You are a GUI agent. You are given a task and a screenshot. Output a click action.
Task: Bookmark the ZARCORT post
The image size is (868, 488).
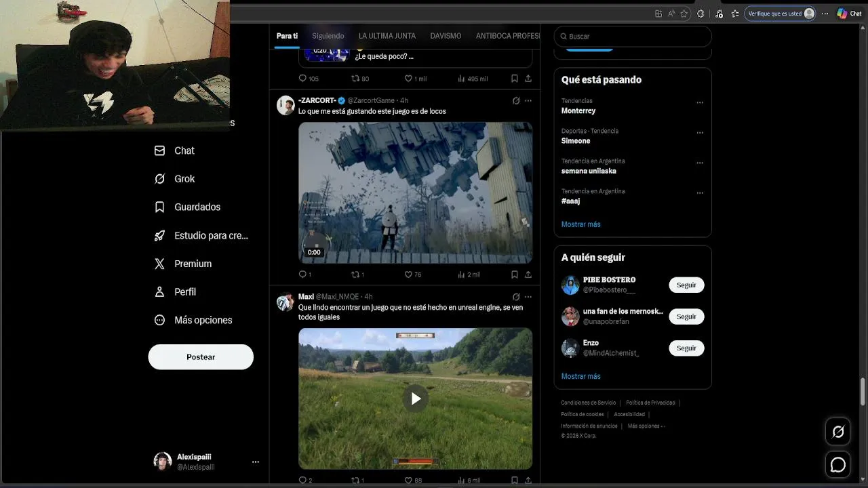tap(515, 274)
